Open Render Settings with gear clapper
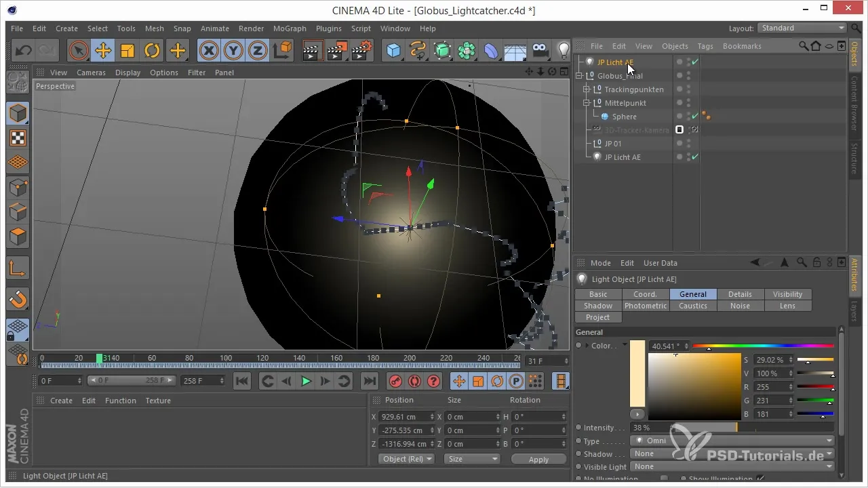868x488 pixels. coord(362,50)
